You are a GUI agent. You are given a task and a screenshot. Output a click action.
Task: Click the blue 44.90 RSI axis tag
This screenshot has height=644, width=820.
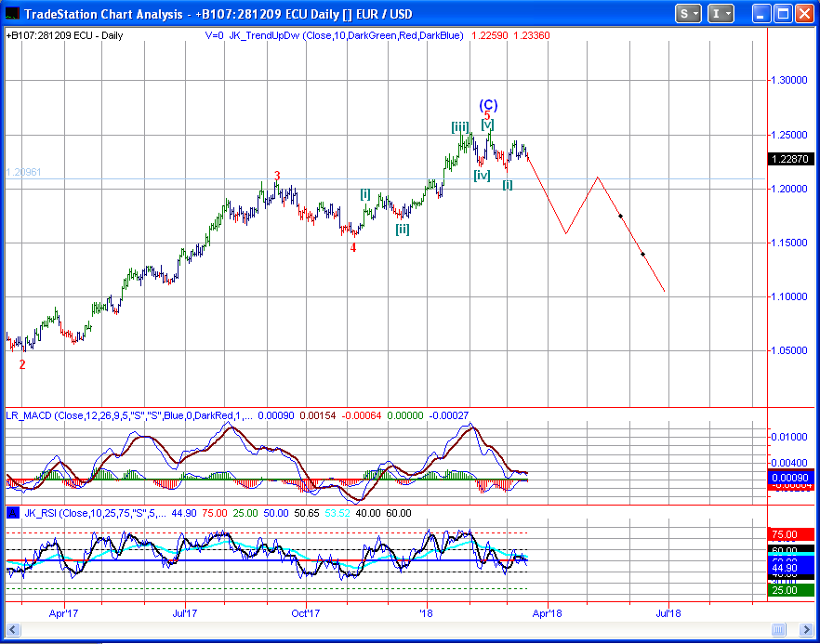[790, 567]
